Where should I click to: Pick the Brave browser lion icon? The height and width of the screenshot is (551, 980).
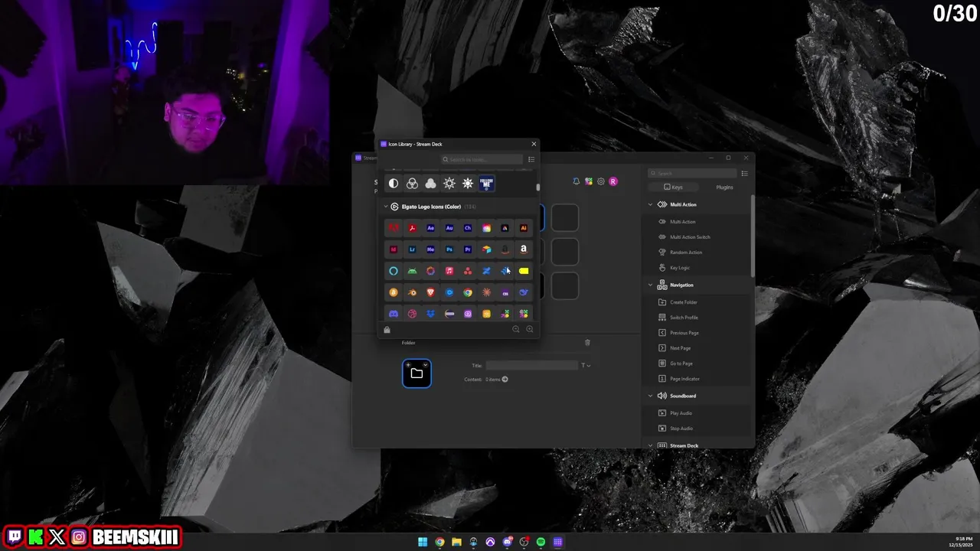point(430,292)
